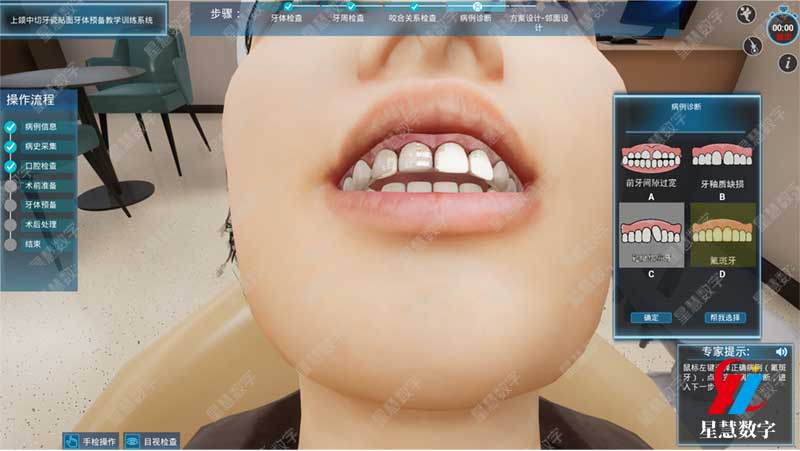Viewport: 800px width, 451px height.
Task: Click the running figure icon at top right
Action: point(747,14)
